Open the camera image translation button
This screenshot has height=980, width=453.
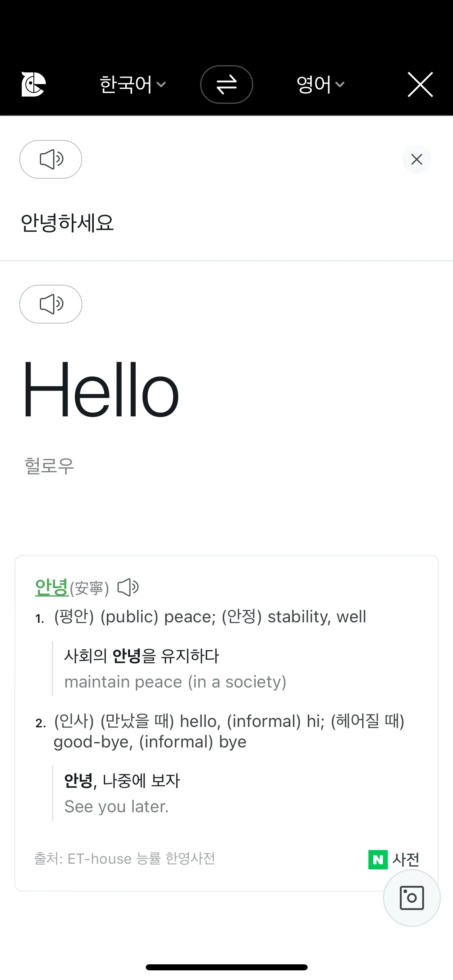click(412, 898)
